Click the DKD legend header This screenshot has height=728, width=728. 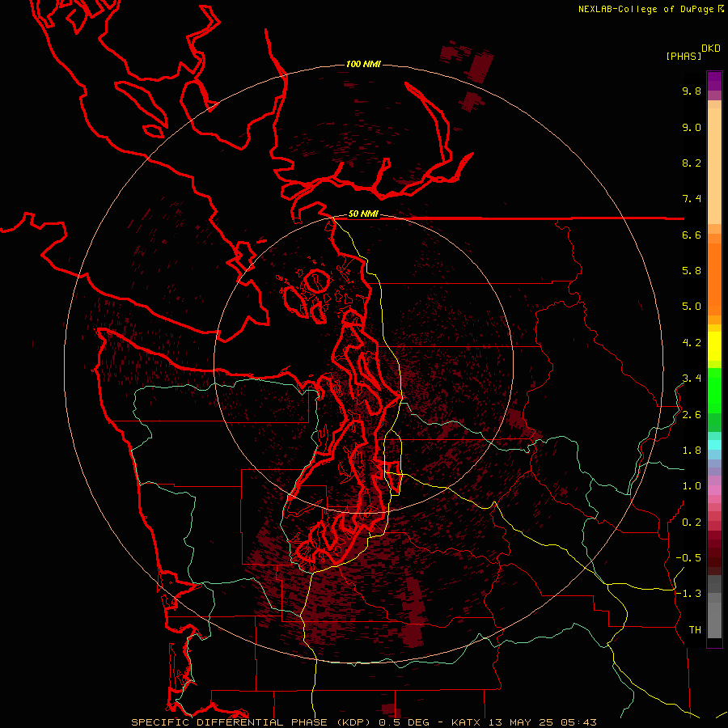pos(711,49)
